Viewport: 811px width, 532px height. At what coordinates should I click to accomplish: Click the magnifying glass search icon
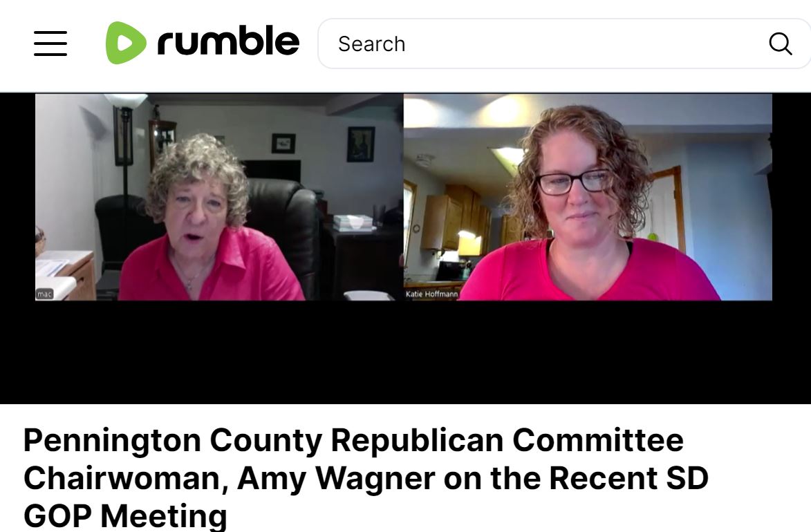780,44
